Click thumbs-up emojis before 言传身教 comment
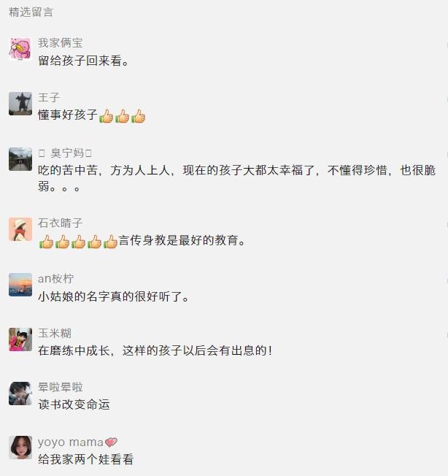The width and height of the screenshot is (448, 476). point(78,242)
